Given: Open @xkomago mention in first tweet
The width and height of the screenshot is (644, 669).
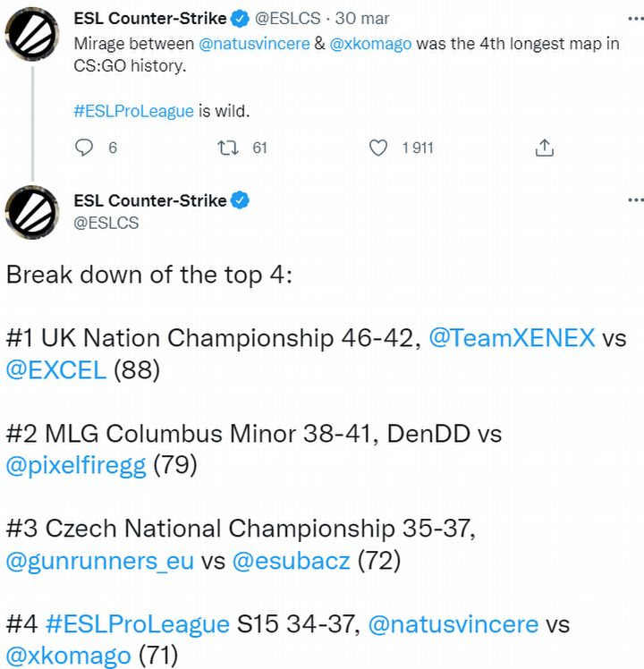Looking at the screenshot, I should (x=373, y=44).
